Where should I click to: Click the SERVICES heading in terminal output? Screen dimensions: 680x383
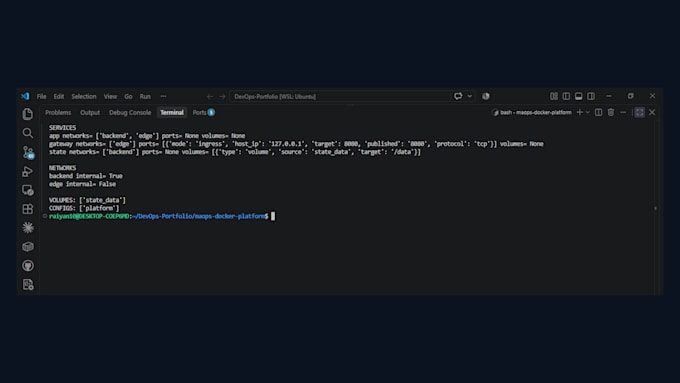[62, 128]
